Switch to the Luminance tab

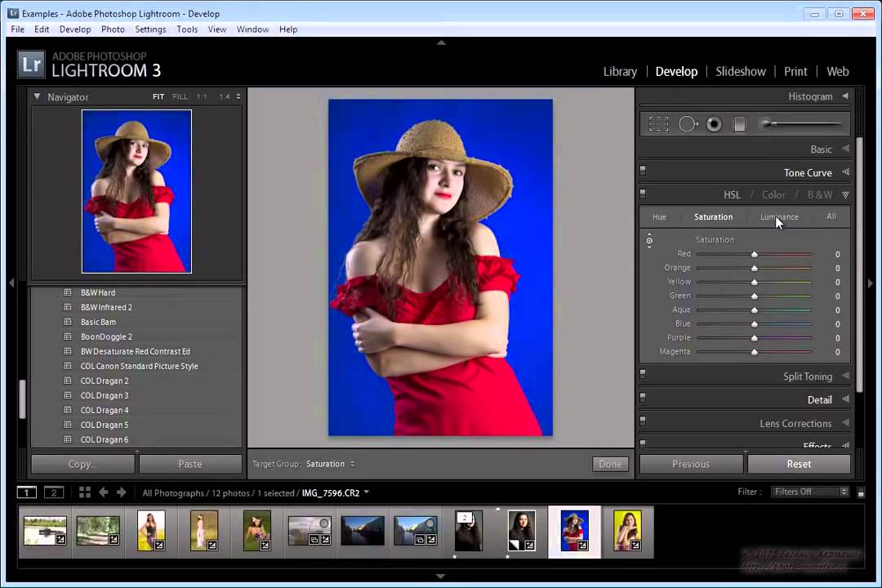pos(779,216)
